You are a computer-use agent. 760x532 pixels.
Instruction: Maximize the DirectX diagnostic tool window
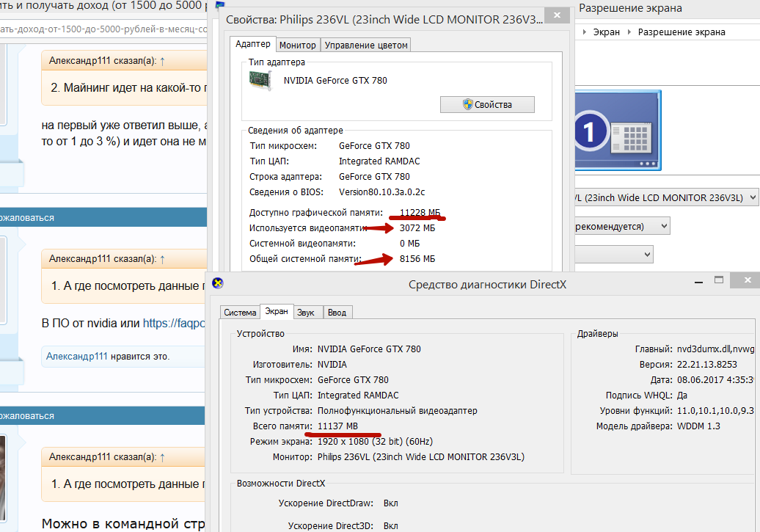point(719,280)
